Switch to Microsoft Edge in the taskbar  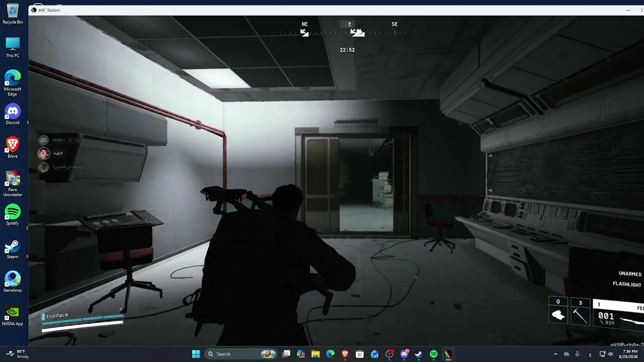(330, 354)
